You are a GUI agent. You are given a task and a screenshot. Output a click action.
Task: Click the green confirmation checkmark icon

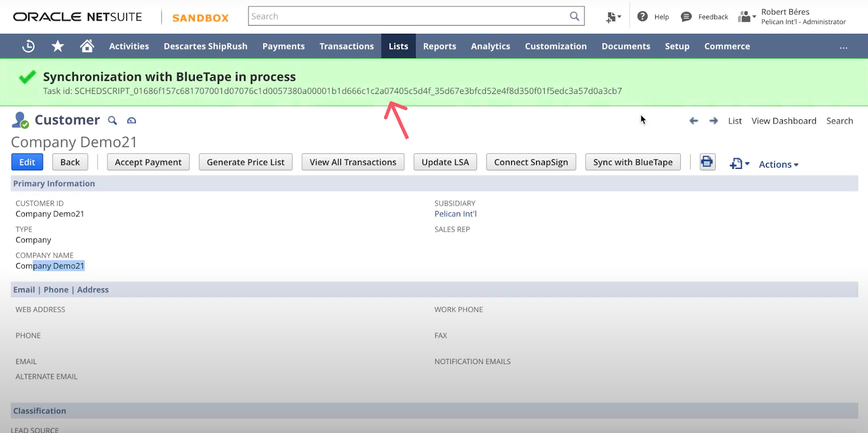tap(27, 77)
